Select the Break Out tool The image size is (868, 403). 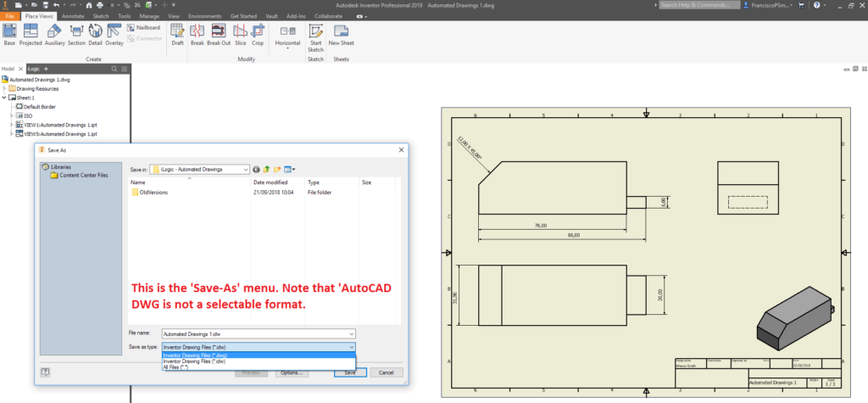[219, 35]
